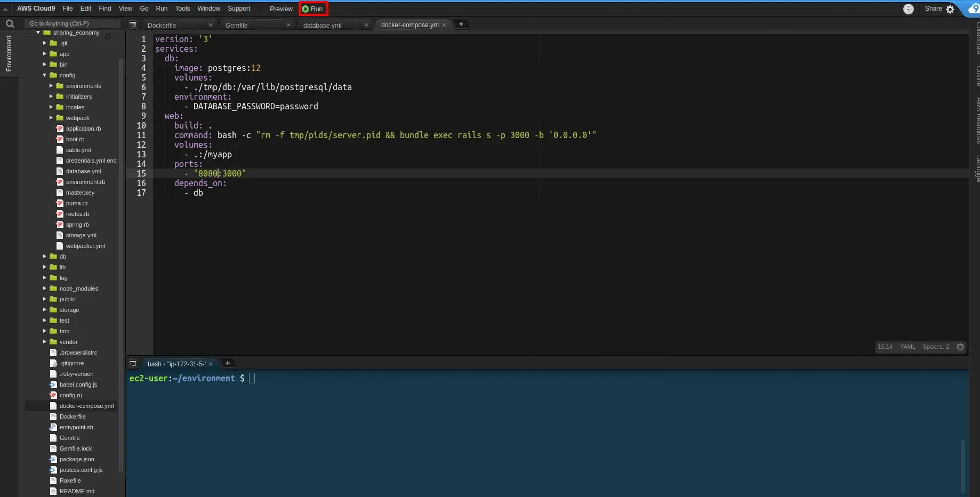
Task: Click the Run button with green play icon
Action: coord(312,9)
